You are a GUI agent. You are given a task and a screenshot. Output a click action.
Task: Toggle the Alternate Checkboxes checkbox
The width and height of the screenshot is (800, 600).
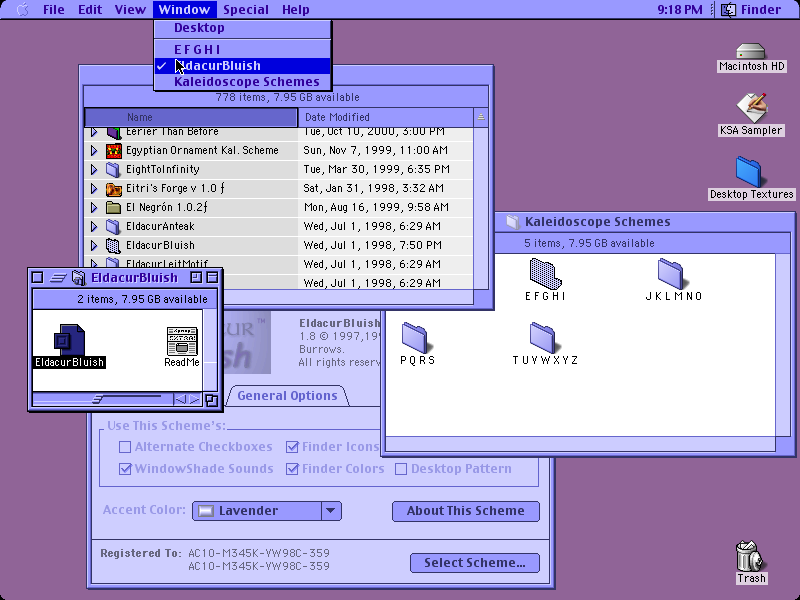pos(125,447)
